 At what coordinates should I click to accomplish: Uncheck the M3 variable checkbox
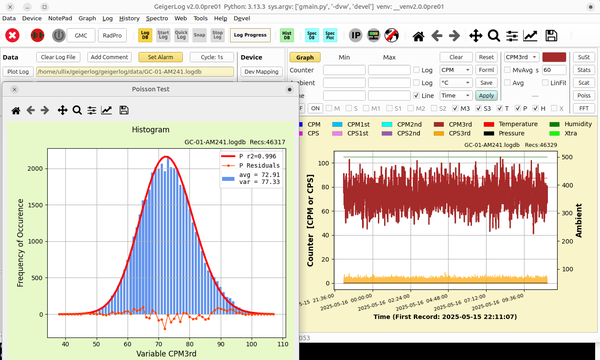point(455,108)
